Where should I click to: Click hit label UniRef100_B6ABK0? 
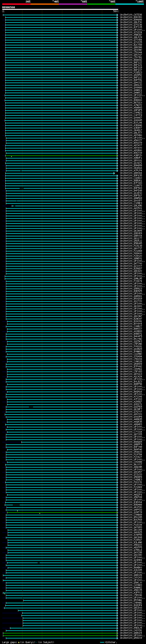click(x=131, y=567)
